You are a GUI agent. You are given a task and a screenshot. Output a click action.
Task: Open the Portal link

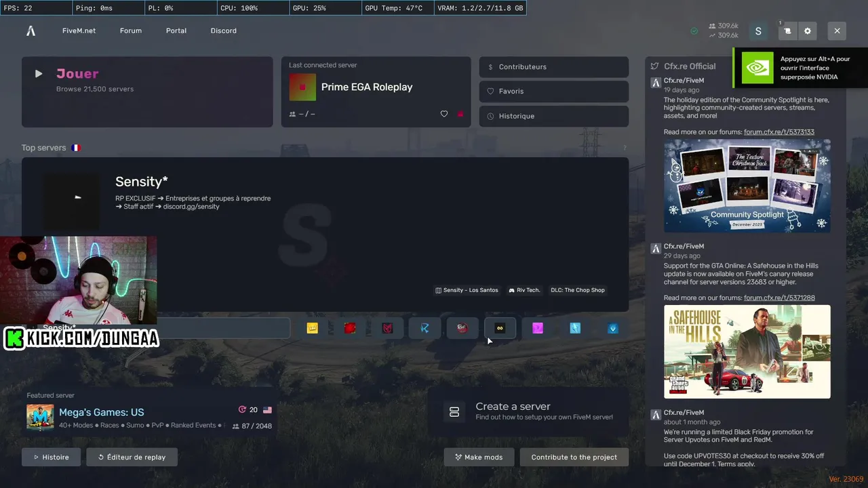tap(176, 30)
